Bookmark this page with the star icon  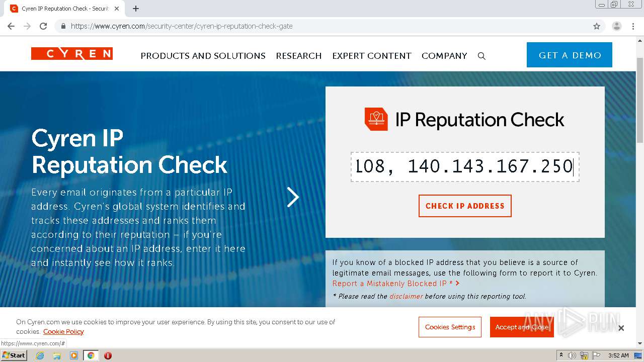tap(597, 26)
